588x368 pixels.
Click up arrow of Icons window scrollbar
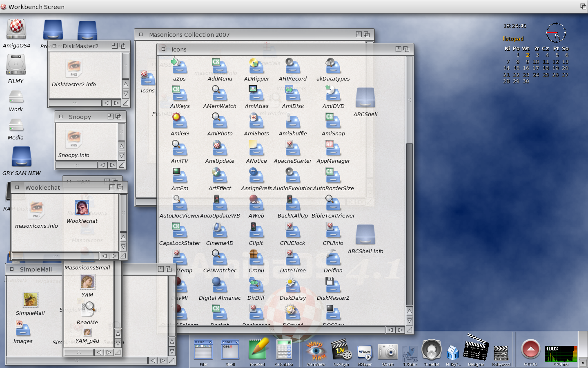pyautogui.click(x=409, y=311)
